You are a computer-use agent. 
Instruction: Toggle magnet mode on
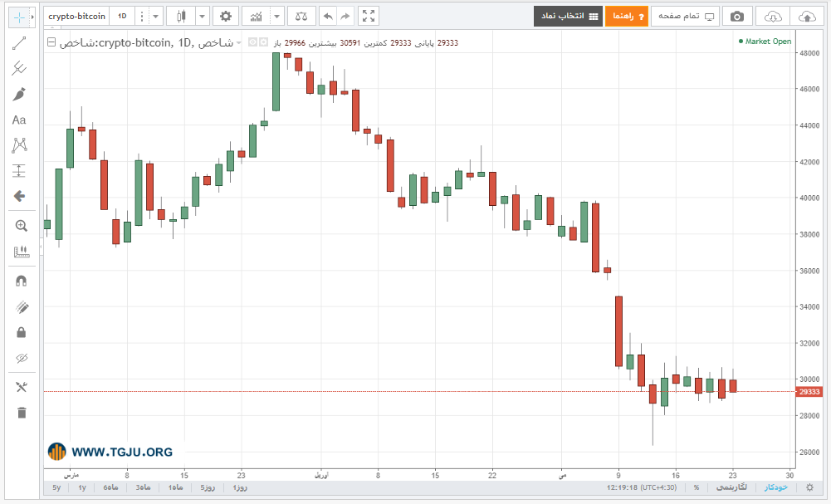pyautogui.click(x=22, y=281)
